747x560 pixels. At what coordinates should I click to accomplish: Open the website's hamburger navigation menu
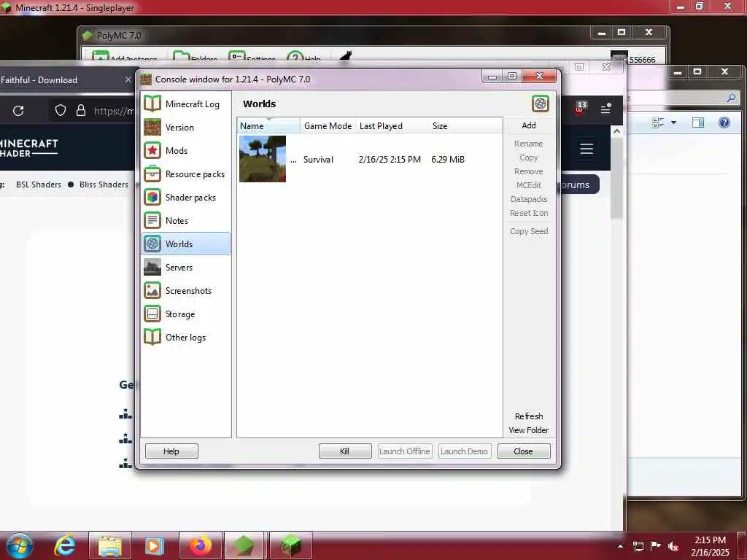(x=587, y=149)
